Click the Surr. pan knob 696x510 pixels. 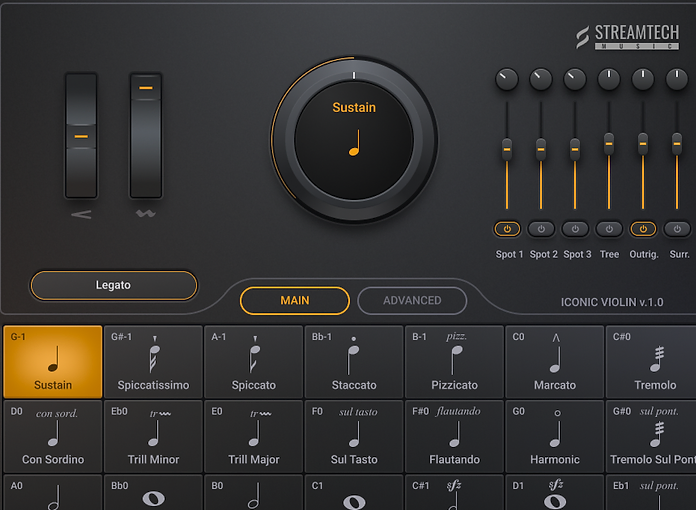(x=677, y=79)
